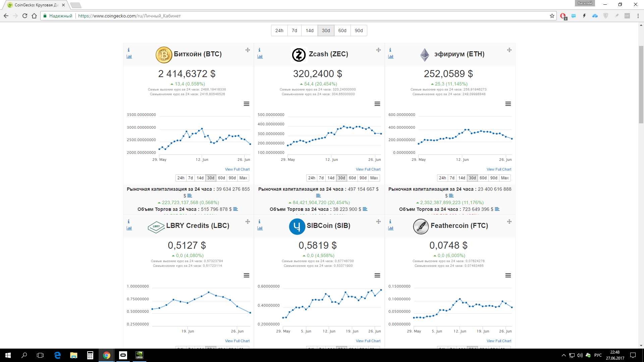Open SIBCoin View Full Chart link
The height and width of the screenshot is (362, 644).
(368, 341)
